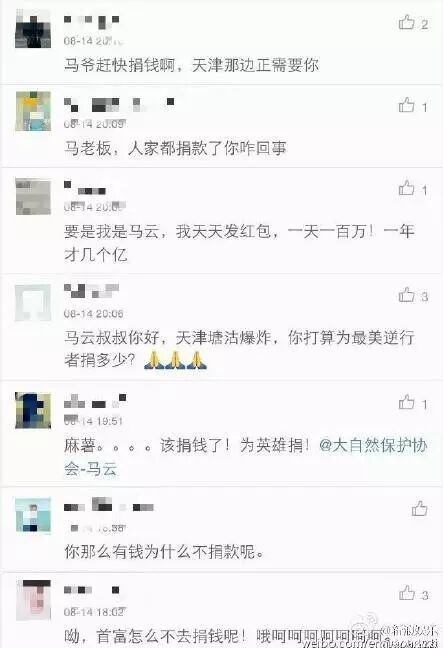Open avatar of 天天发红包 commenter
The height and width of the screenshot is (648, 443).
click(x=33, y=197)
